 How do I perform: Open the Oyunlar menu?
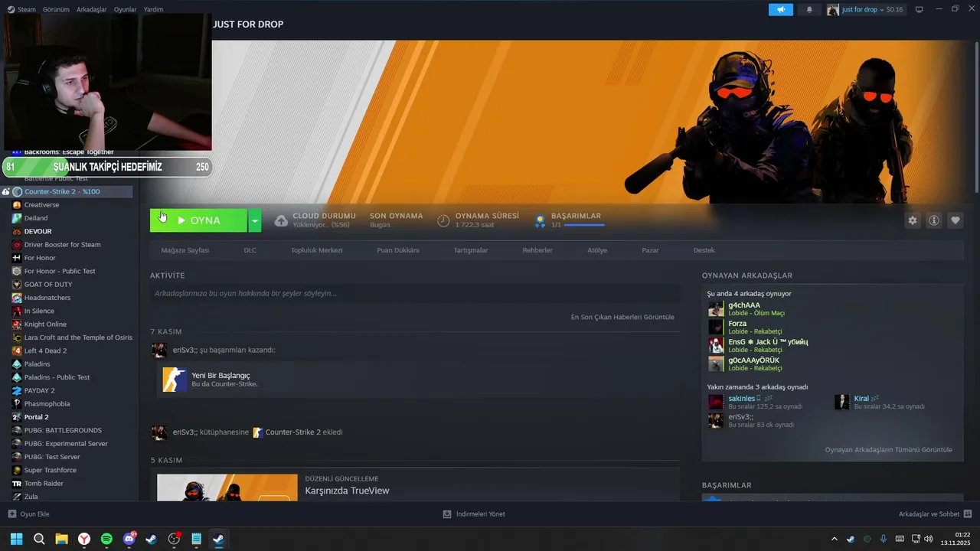(125, 9)
